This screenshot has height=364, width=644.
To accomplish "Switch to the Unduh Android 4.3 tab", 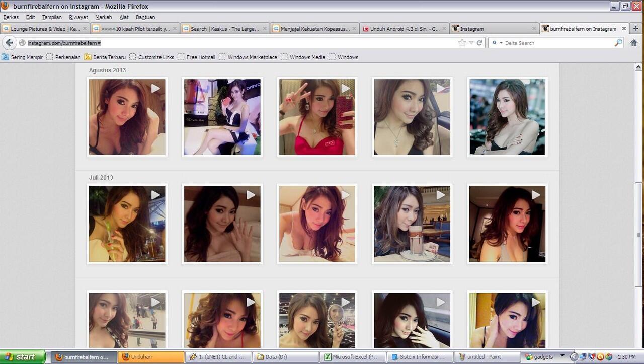I will coord(404,29).
